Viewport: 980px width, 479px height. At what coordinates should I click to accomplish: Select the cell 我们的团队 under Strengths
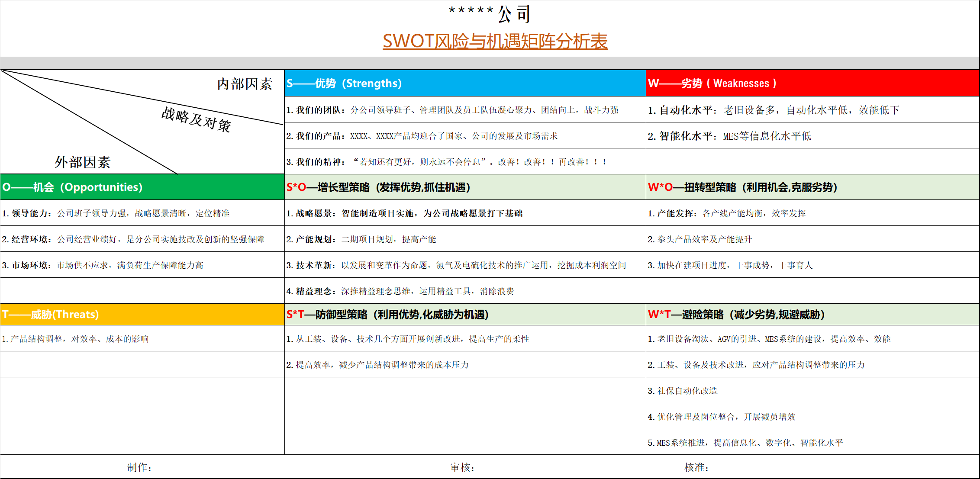(x=452, y=110)
